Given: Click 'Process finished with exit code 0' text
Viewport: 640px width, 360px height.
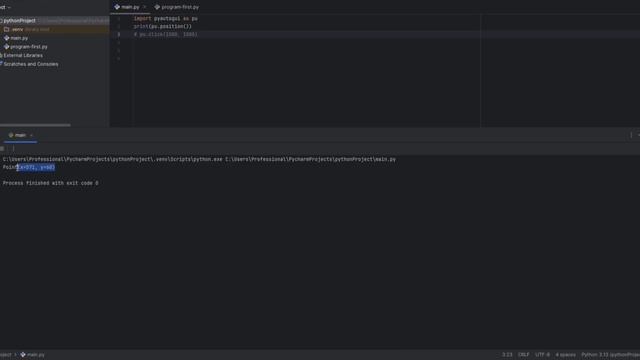Looking at the screenshot, I should tap(51, 183).
